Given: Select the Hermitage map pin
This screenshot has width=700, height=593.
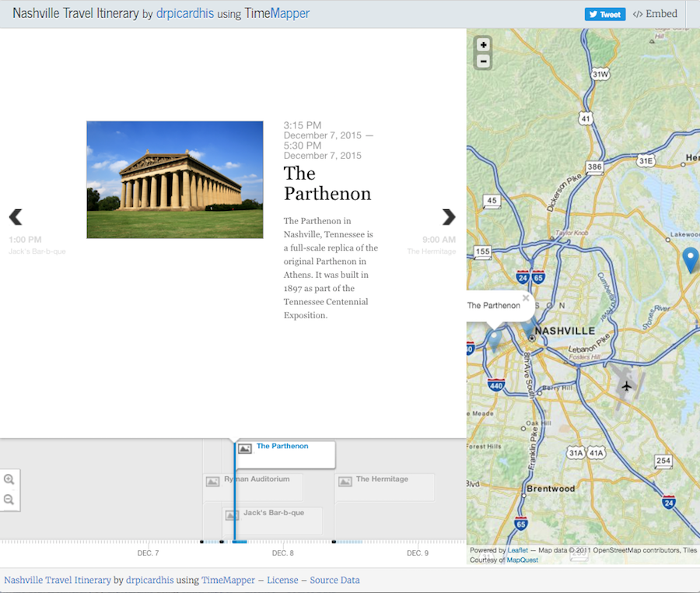Looking at the screenshot, I should (x=690, y=259).
